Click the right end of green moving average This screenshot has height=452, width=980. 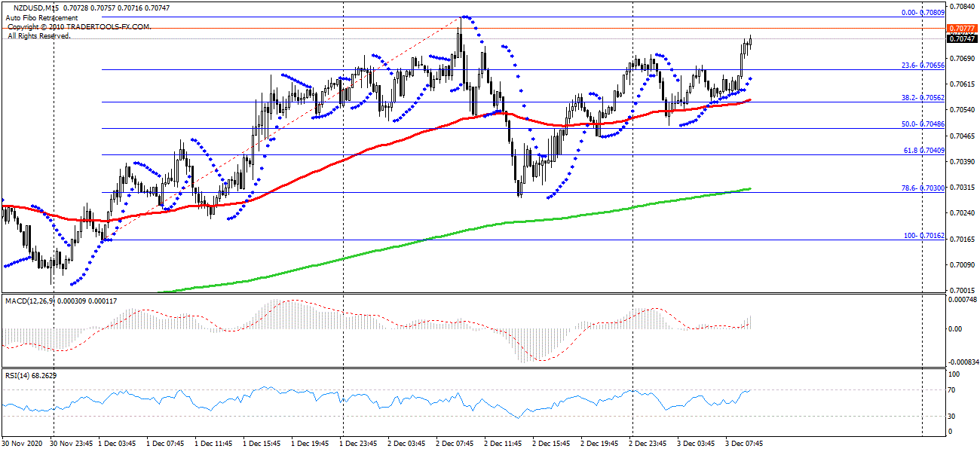click(x=749, y=188)
